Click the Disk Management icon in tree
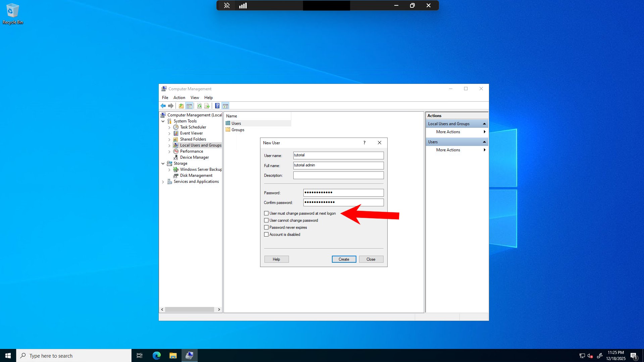 coord(176,175)
